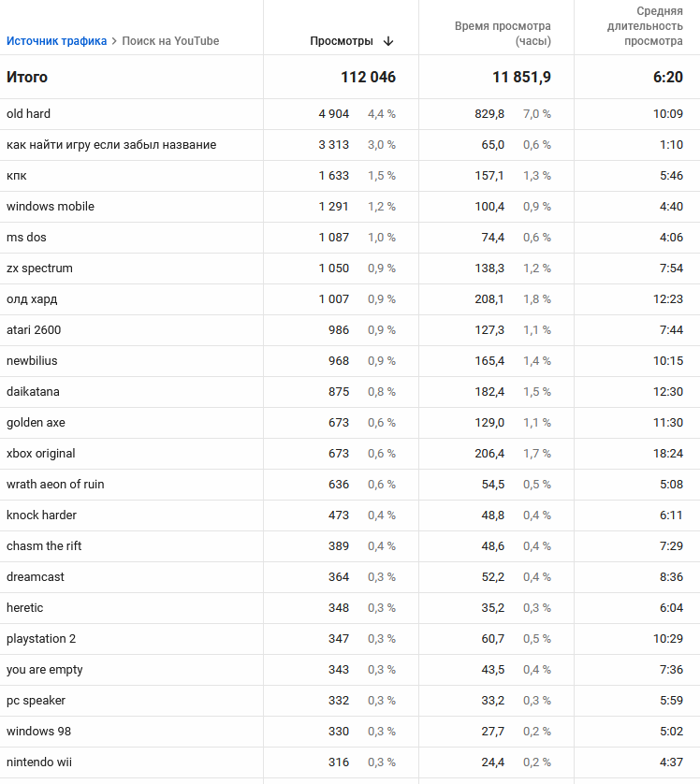
Task: Sort by Просмотры column header
Action: pos(342,41)
